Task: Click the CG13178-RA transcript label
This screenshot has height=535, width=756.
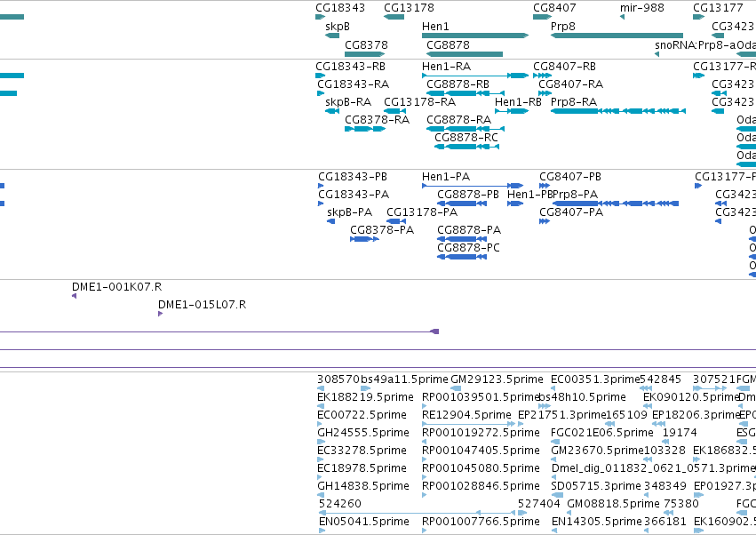Action: 419,102
